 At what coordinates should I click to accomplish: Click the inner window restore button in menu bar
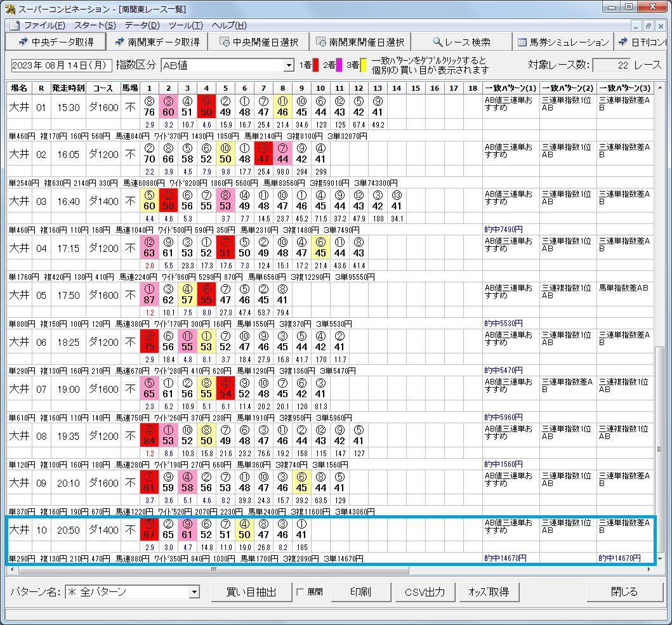pos(648,26)
